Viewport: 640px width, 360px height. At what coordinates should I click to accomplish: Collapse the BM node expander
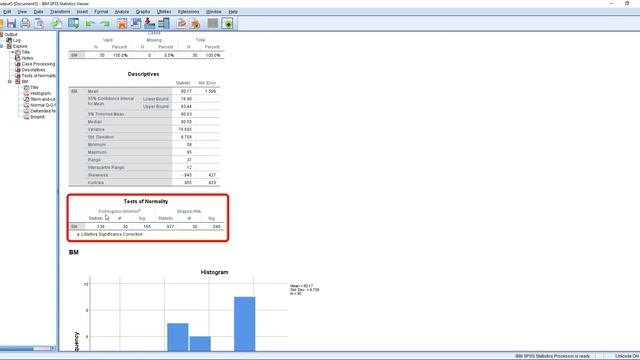10,82
